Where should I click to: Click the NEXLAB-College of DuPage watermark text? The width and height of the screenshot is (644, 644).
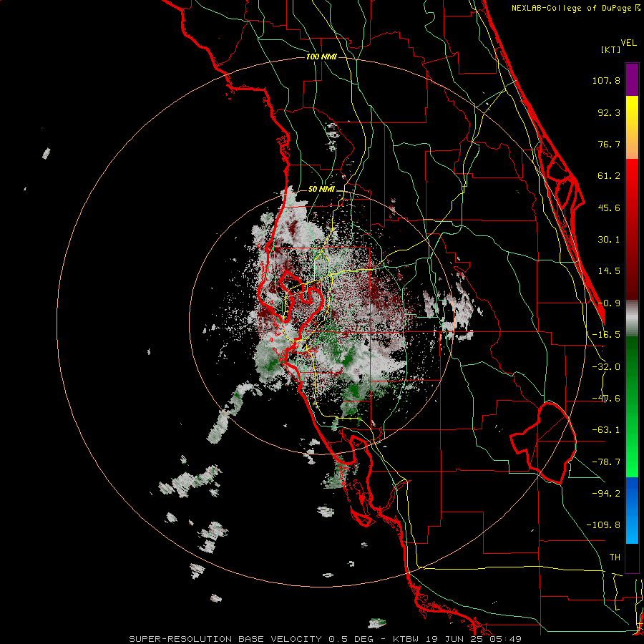pos(575,8)
